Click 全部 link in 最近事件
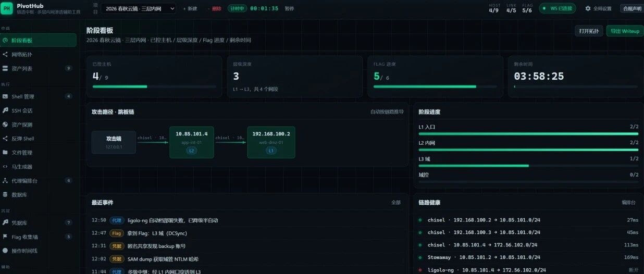Image resolution: width=644 pixels, height=274 pixels. pyautogui.click(x=396, y=202)
